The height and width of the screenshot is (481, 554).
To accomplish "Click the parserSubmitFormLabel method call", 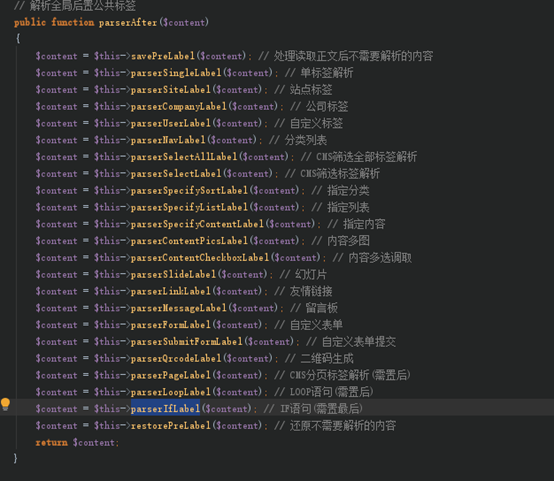I will point(187,341).
